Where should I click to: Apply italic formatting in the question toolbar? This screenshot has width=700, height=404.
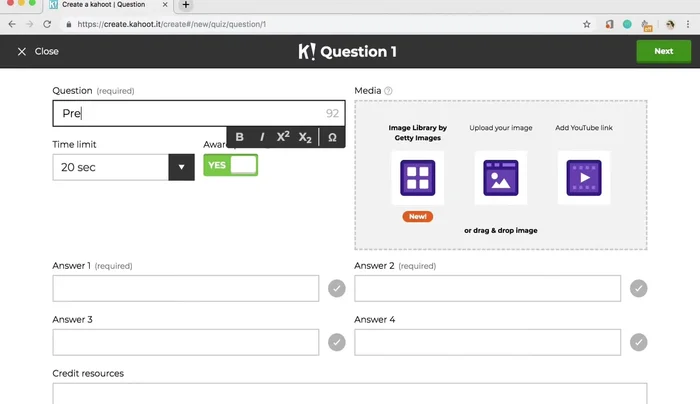[262, 137]
